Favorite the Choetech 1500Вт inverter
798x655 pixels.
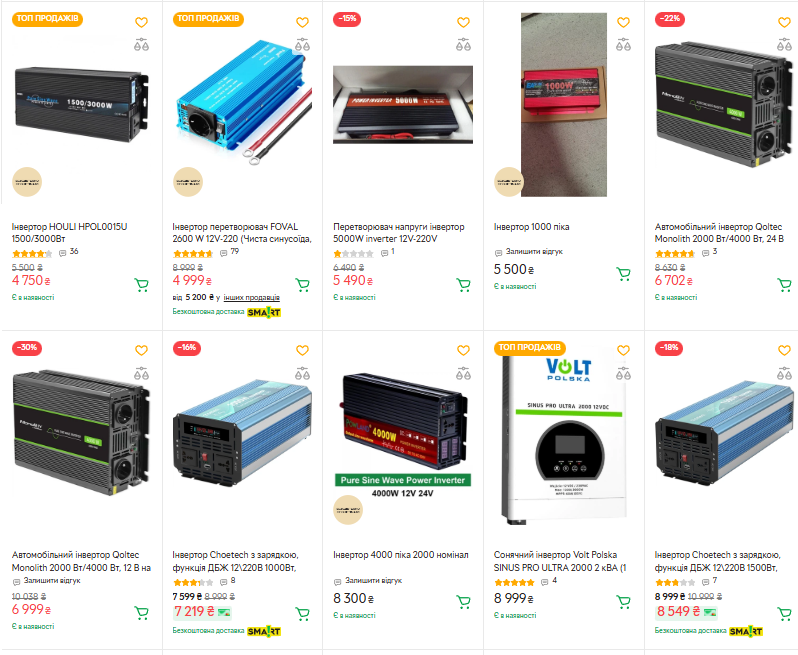(784, 350)
